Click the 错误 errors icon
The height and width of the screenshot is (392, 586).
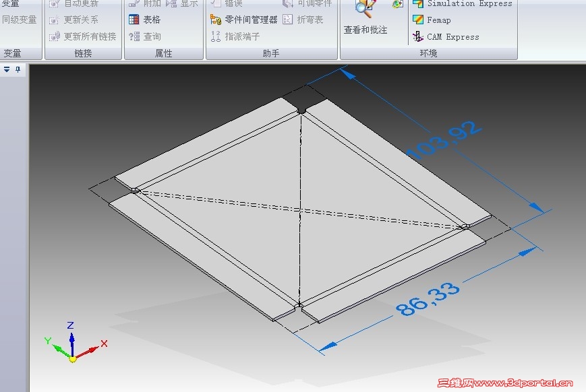click(x=216, y=4)
